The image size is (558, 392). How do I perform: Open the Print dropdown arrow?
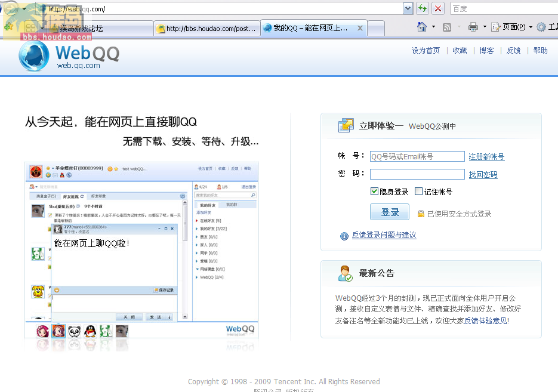(x=485, y=27)
